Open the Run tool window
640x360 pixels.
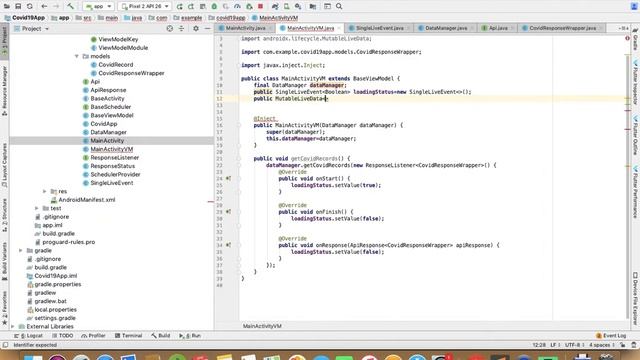click(190, 336)
